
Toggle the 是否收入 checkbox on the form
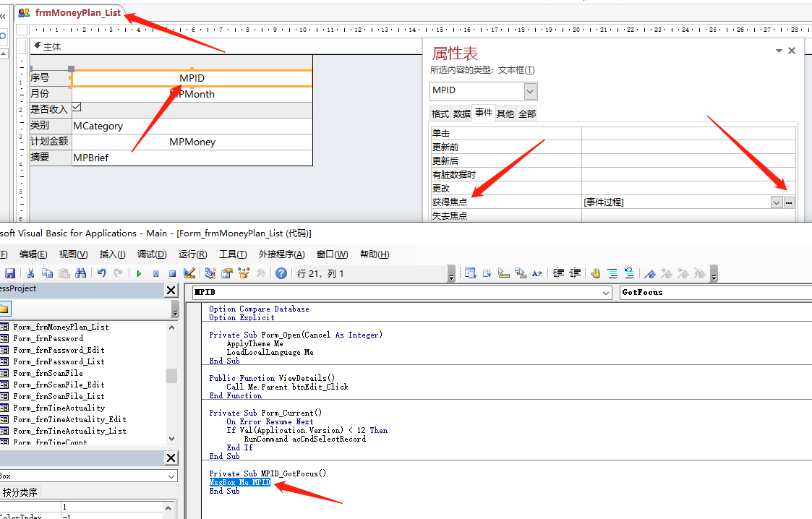(x=77, y=107)
